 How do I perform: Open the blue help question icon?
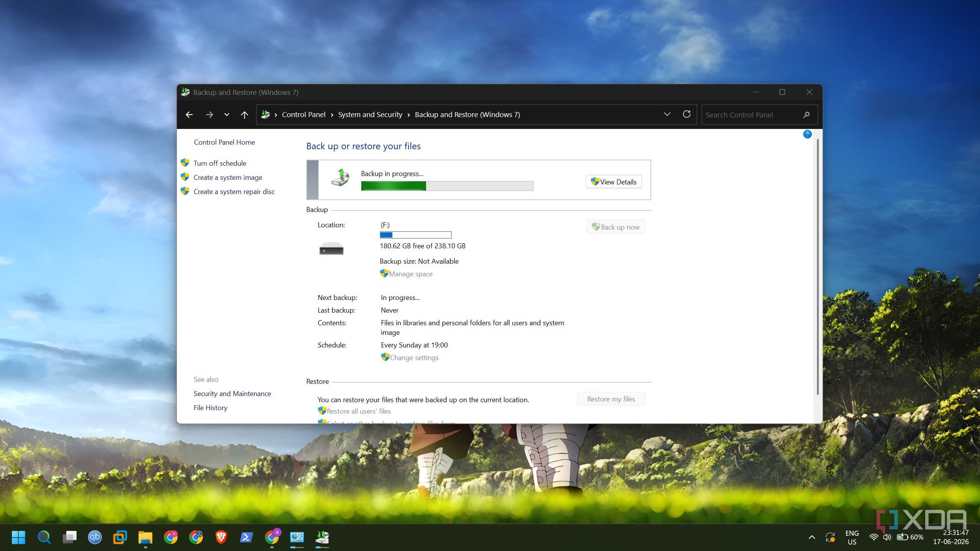807,134
